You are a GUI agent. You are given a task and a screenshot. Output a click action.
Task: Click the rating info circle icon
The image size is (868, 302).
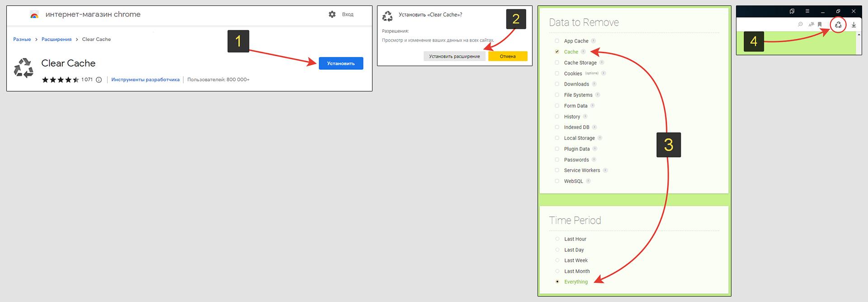click(x=99, y=80)
